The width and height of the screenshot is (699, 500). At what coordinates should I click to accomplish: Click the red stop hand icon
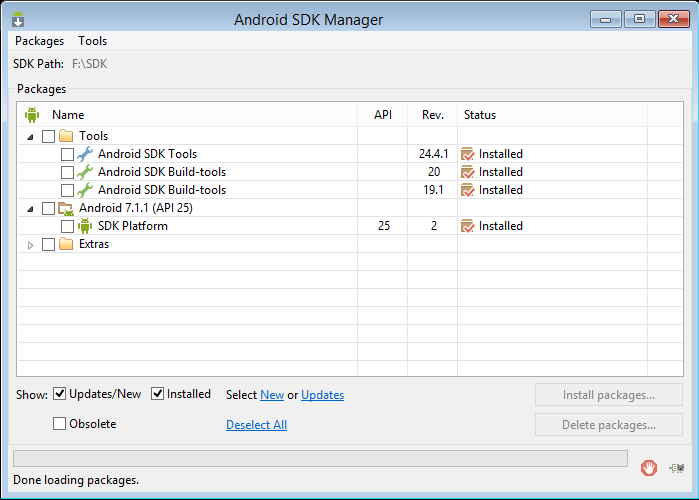649,468
